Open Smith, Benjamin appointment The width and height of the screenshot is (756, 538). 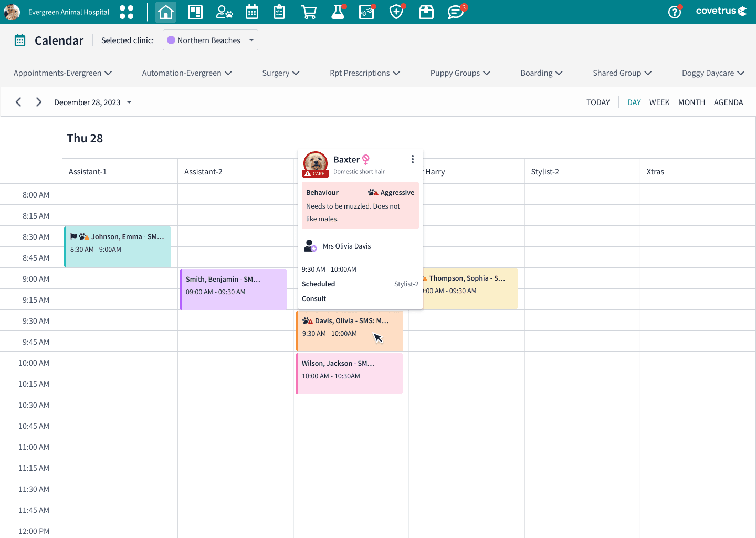tap(233, 289)
